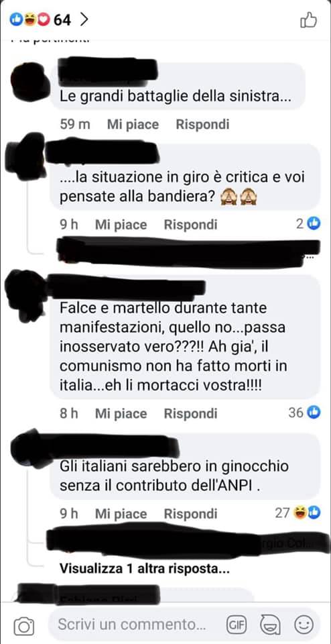The height and width of the screenshot is (644, 331).
Task: View reactions on the 36-likes comment
Action: [304, 413]
